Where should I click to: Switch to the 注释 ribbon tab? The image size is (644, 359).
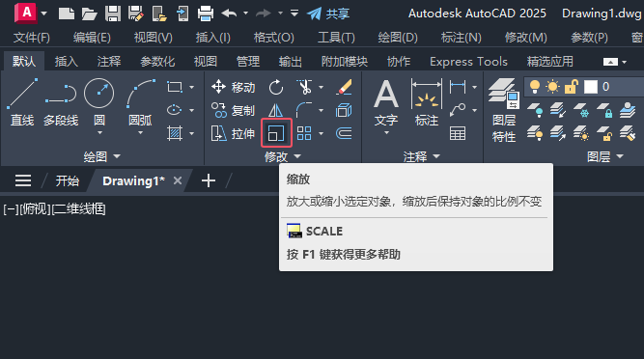click(x=109, y=62)
